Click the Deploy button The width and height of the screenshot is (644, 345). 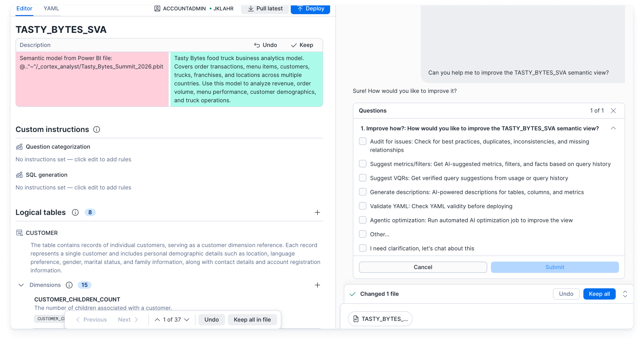point(310,9)
